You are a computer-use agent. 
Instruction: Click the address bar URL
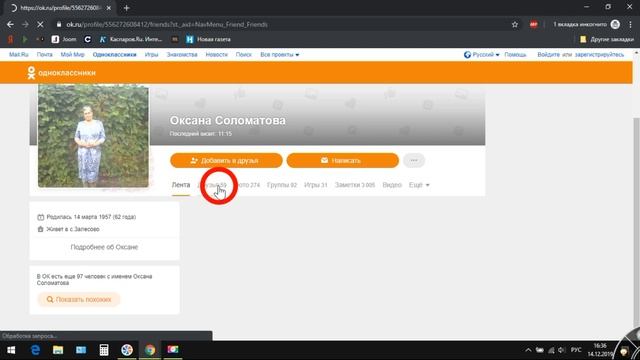pos(167,24)
